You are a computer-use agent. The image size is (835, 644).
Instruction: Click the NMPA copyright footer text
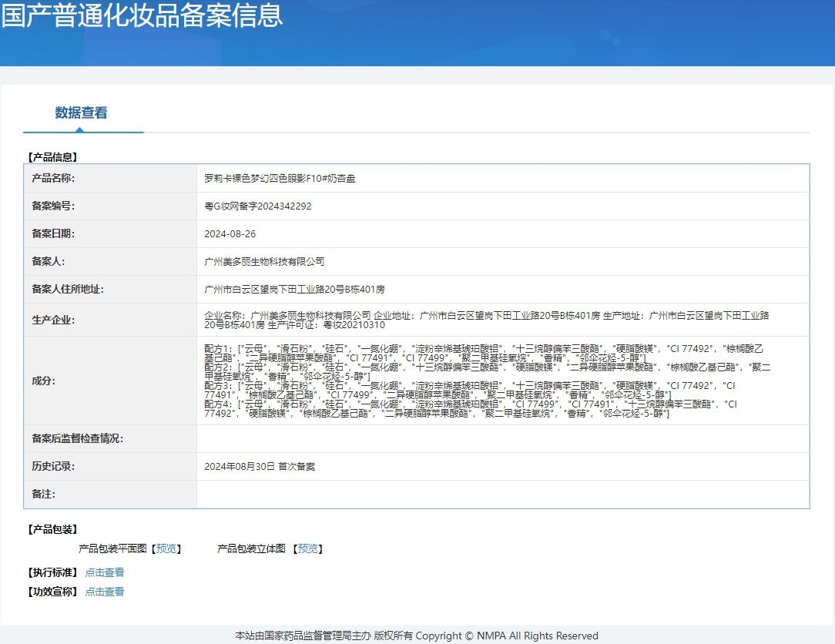[x=417, y=636]
